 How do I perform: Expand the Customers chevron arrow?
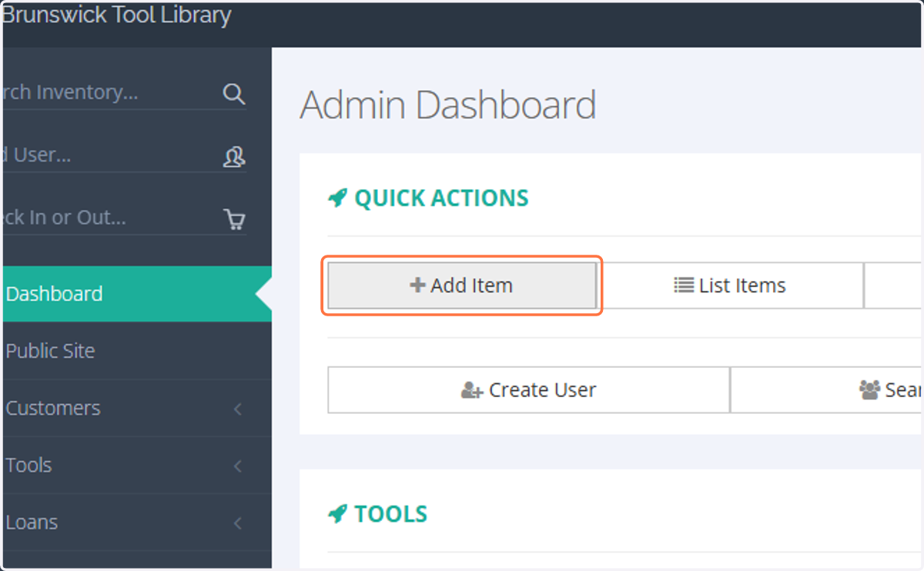tap(238, 409)
